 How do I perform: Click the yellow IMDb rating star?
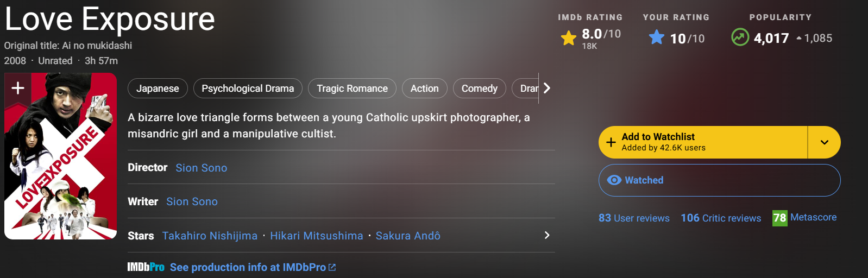[x=569, y=38]
